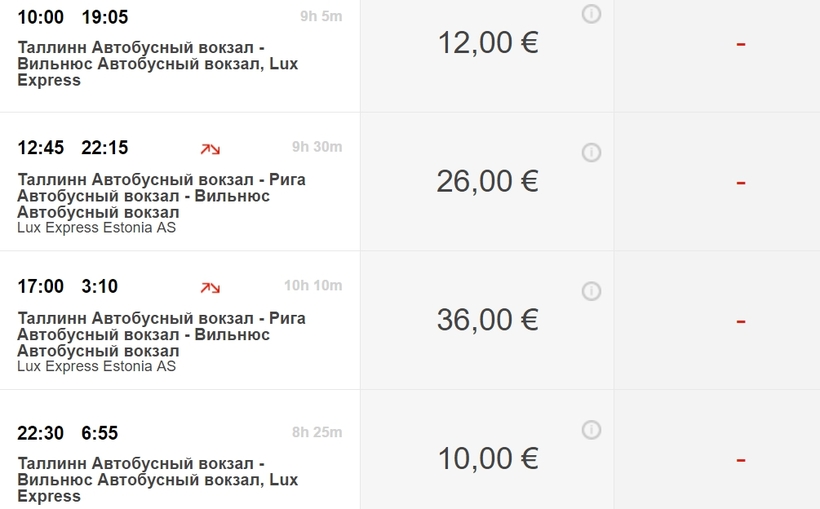The height and width of the screenshot is (509, 820).
Task: Open the 17:00 – 3:10 trip via Рига
Action: click(161, 334)
